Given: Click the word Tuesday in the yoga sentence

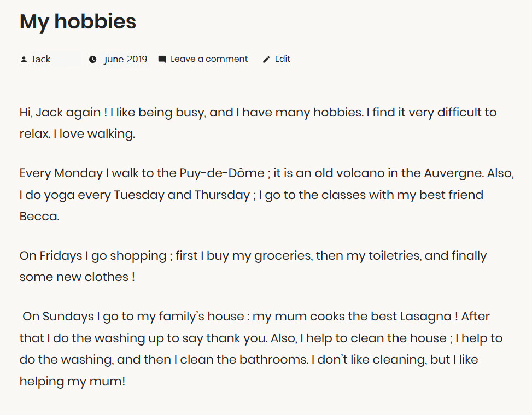Looking at the screenshot, I should pyautogui.click(x=139, y=195).
